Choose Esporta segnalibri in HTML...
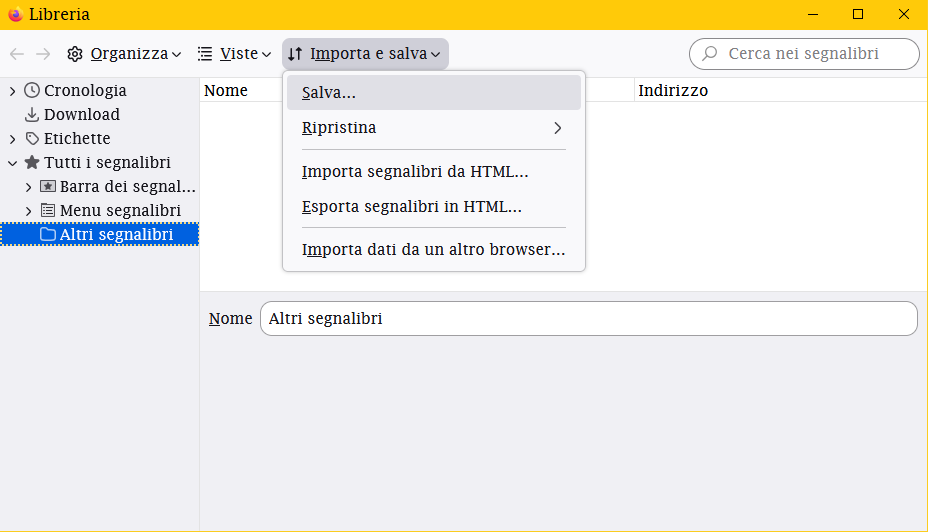 (x=434, y=207)
